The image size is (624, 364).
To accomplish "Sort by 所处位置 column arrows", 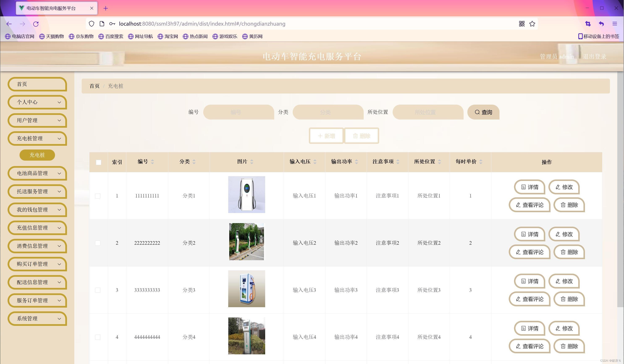I will point(439,162).
